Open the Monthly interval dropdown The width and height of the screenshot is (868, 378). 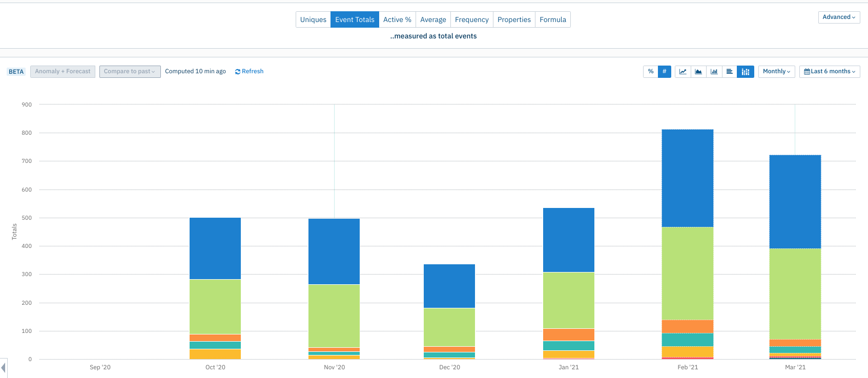coord(777,72)
